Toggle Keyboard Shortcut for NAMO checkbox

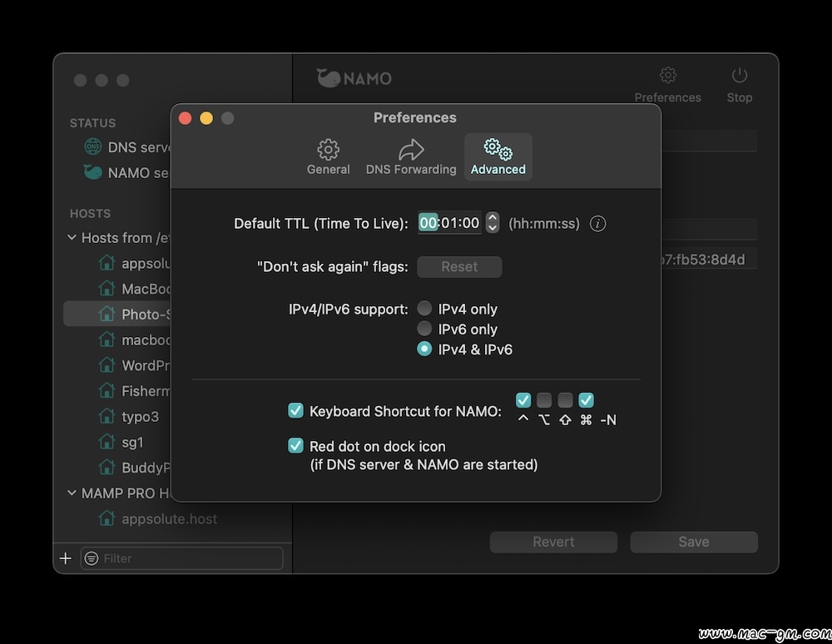tap(295, 410)
